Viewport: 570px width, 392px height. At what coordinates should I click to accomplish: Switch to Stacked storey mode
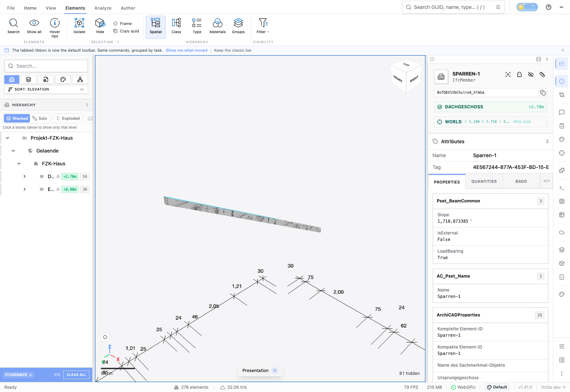pyautogui.click(x=17, y=118)
